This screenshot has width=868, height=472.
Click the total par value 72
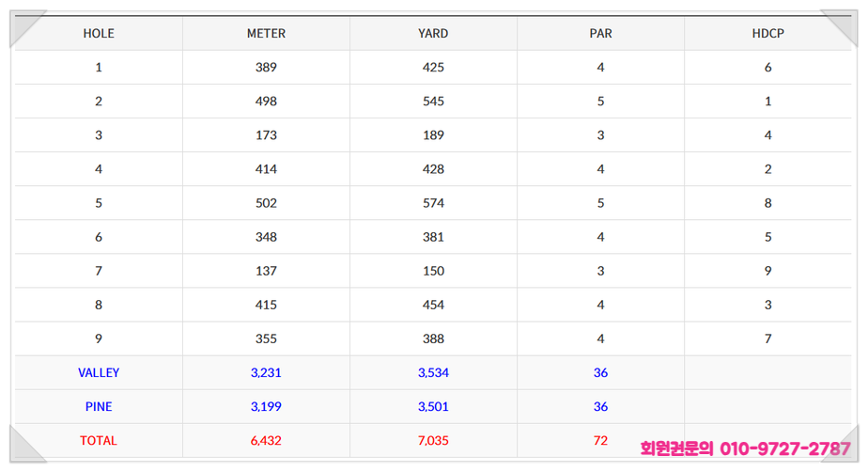pyautogui.click(x=600, y=440)
